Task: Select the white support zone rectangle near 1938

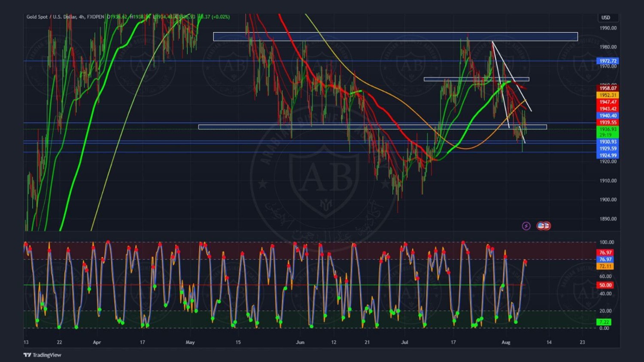Action: click(x=372, y=127)
